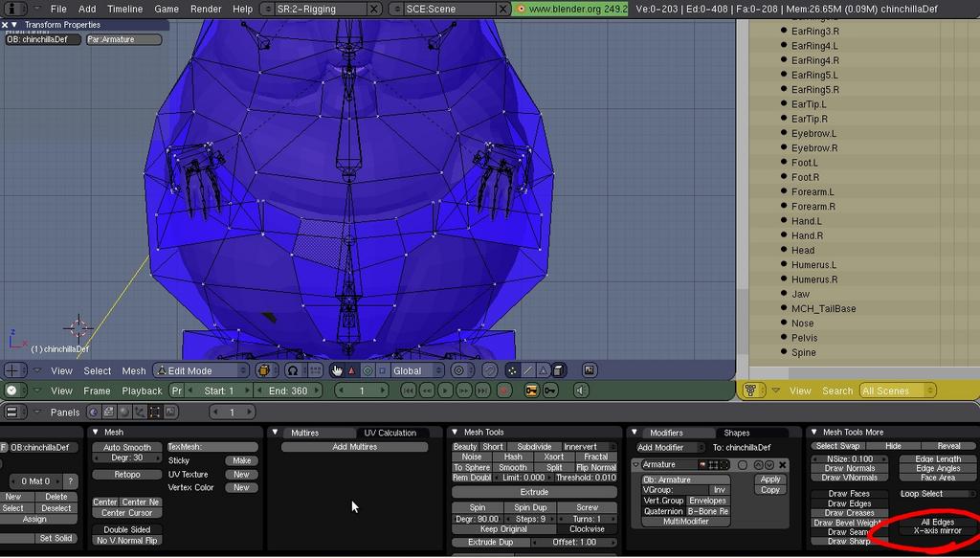
Task: Select the translate manipulator red triangle
Action: pyautogui.click(x=352, y=370)
